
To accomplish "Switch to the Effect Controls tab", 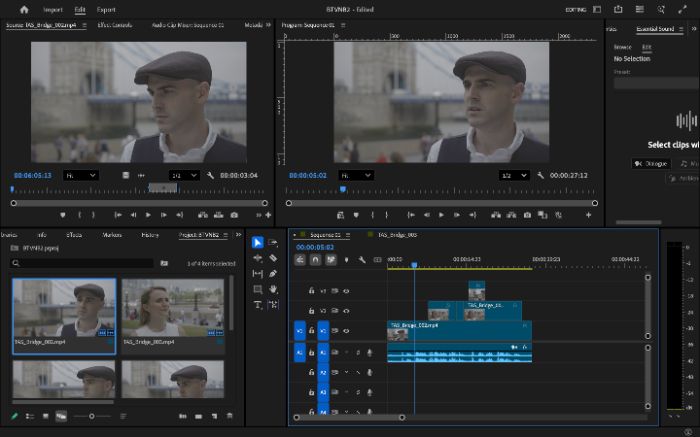I will click(115, 25).
